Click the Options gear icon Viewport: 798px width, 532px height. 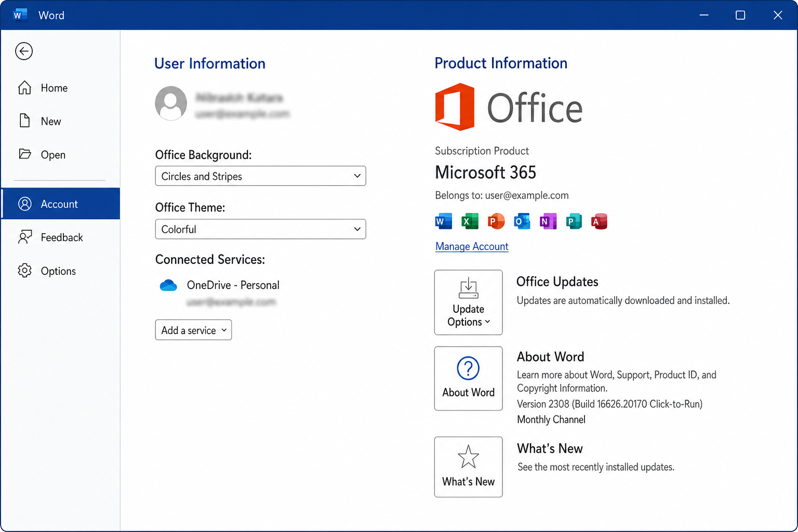[24, 271]
